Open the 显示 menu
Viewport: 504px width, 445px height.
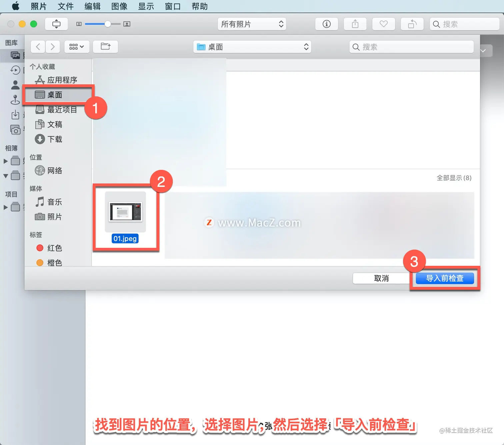point(146,6)
